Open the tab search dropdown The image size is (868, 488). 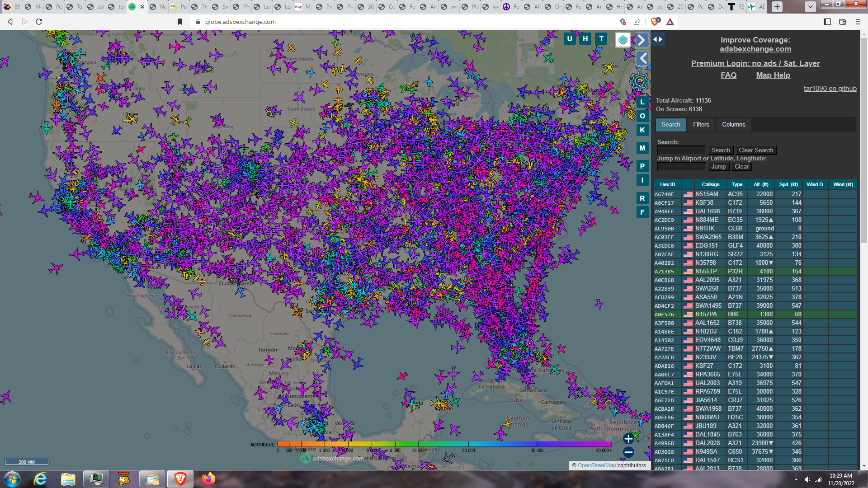click(811, 7)
